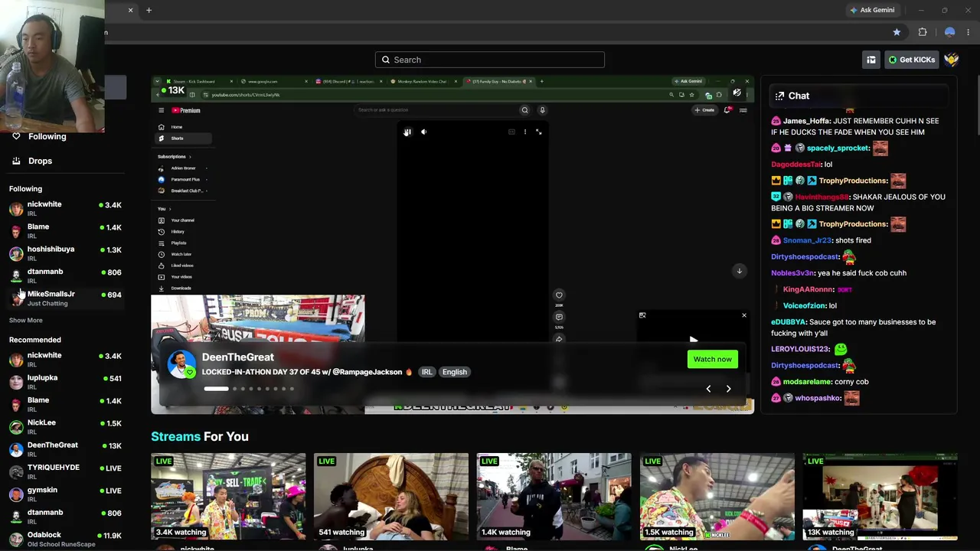Viewport: 980px width, 551px height.
Task: Click the Kick search field
Action: tap(490, 60)
